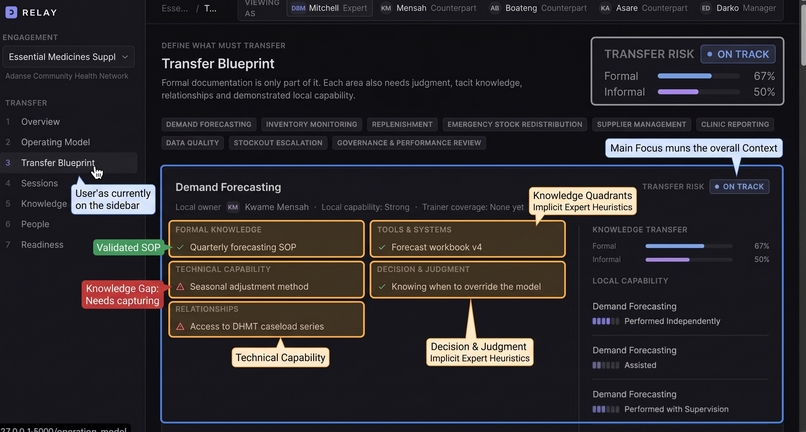Click Performed with Supervision level bars
The image size is (806, 432).
pyautogui.click(x=605, y=410)
